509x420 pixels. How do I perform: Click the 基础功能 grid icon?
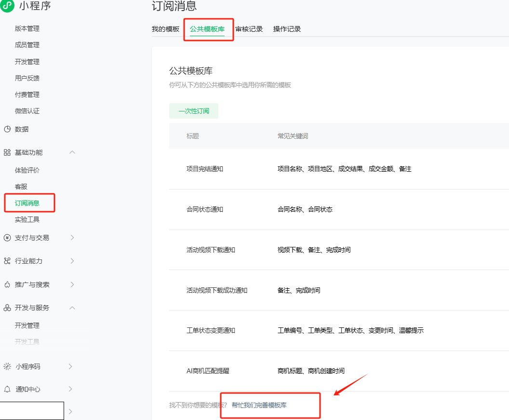[7, 152]
